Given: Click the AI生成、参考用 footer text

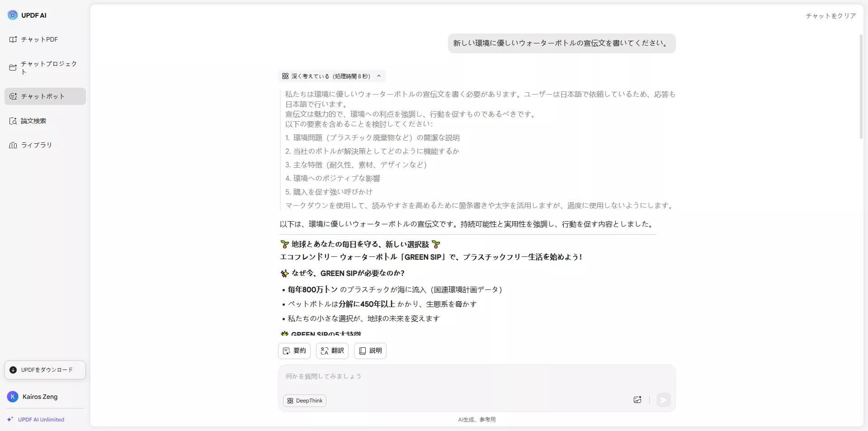Looking at the screenshot, I should click(476, 420).
